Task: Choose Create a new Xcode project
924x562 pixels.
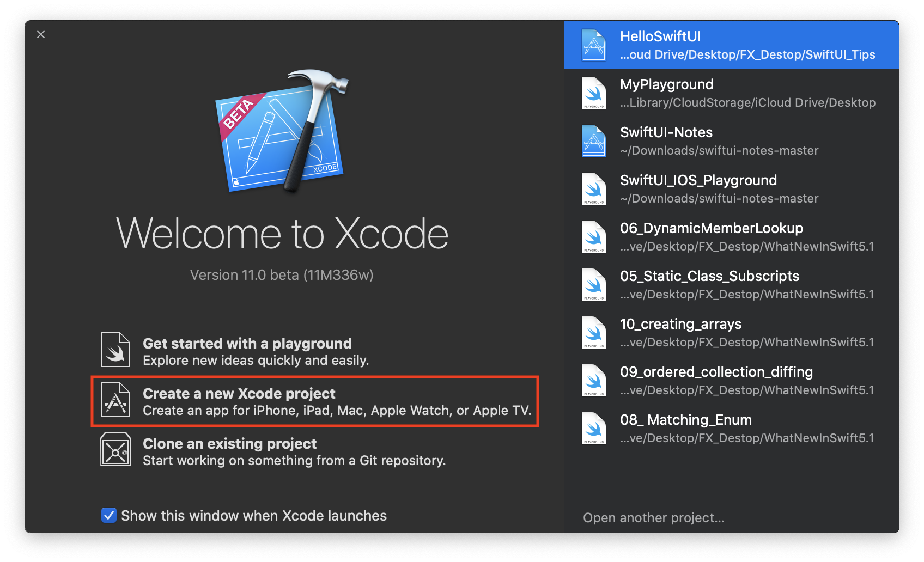Action: click(315, 401)
